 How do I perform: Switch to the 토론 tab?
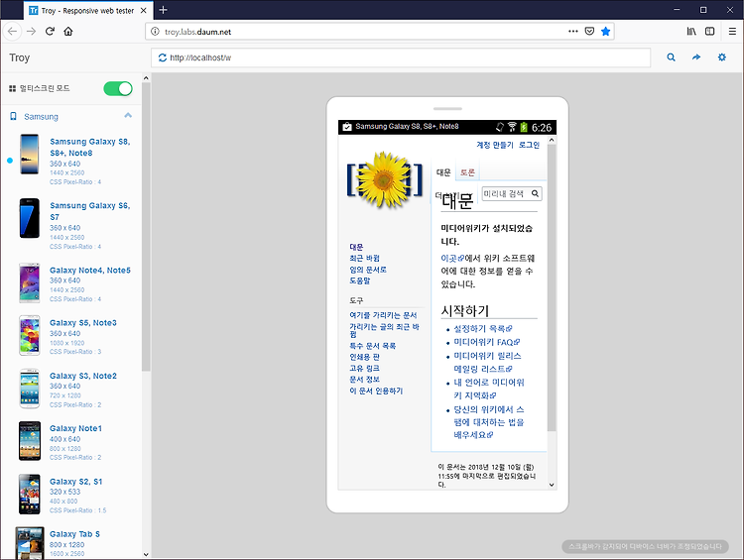467,172
